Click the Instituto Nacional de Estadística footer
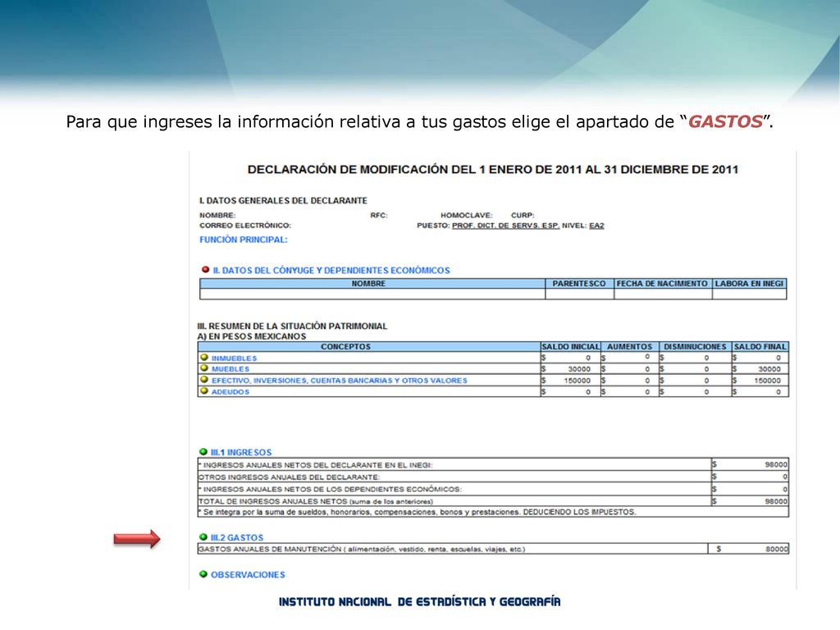The image size is (840, 630). [x=419, y=601]
